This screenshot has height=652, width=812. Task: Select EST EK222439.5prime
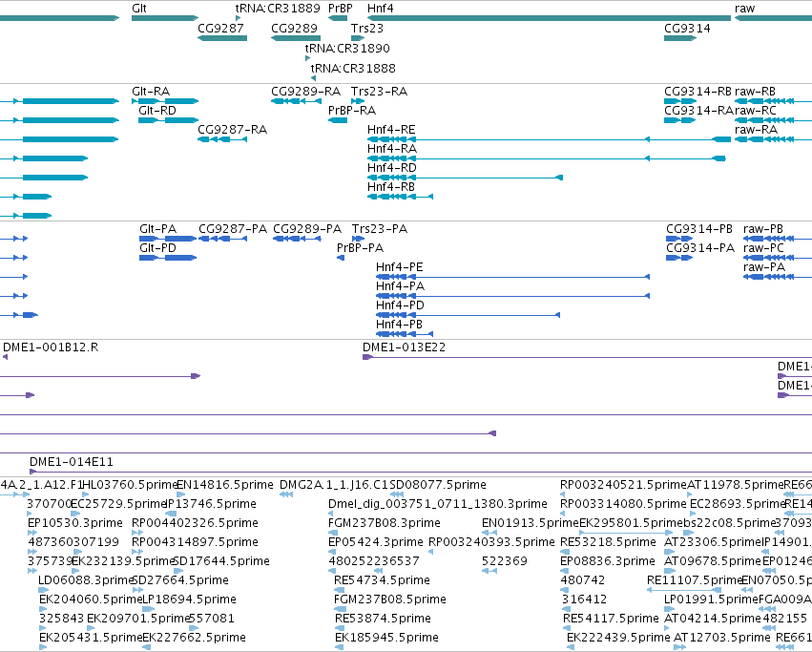pos(570,647)
